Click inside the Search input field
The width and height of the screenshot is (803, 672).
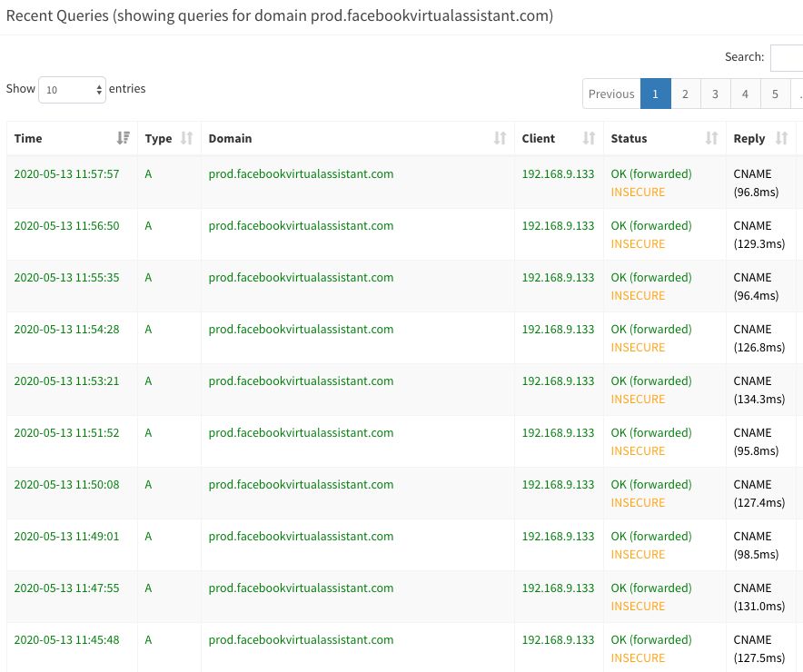(x=787, y=58)
